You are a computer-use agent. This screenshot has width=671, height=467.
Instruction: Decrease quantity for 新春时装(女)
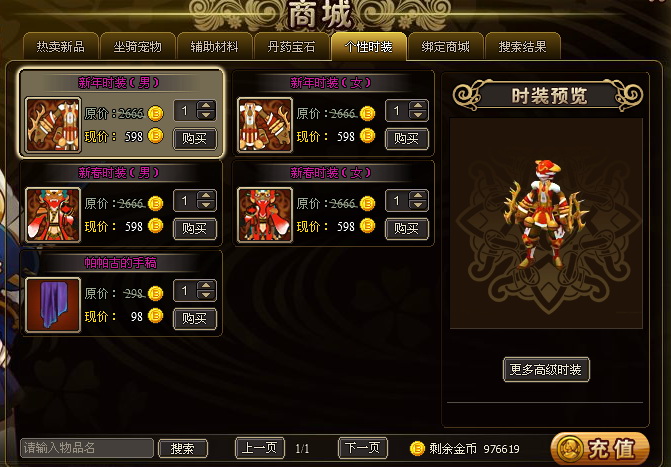418,205
